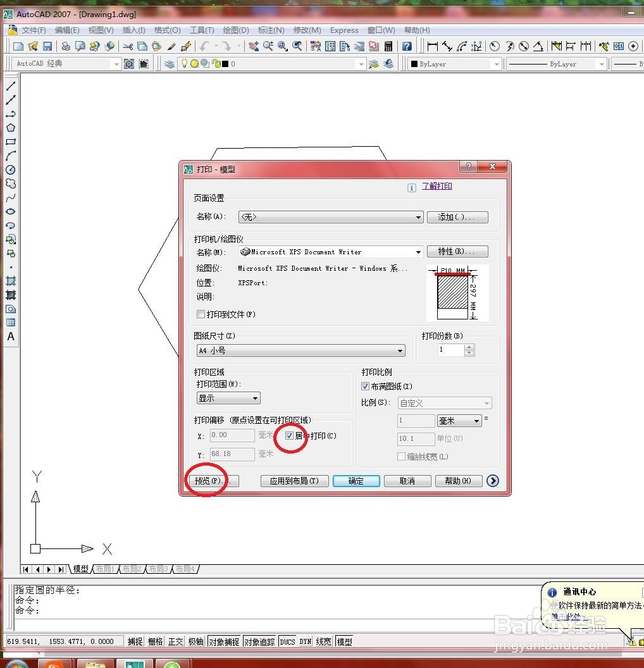644x668 pixels.
Task: Click the Plot printer icon
Action: (x=66, y=46)
